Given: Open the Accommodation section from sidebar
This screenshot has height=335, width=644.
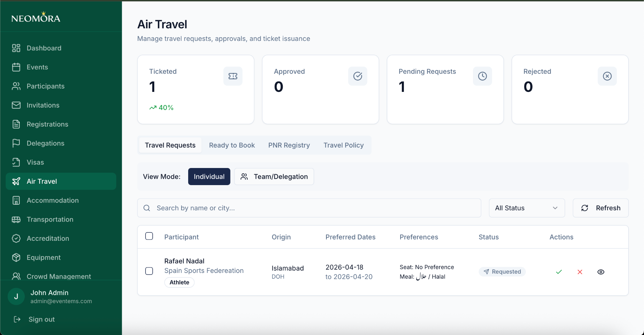Looking at the screenshot, I should click(53, 200).
